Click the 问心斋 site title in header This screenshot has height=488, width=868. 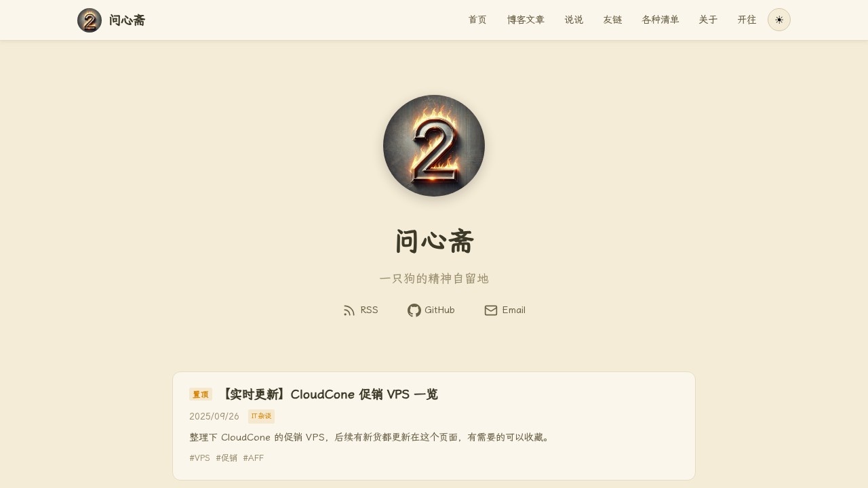pos(127,20)
